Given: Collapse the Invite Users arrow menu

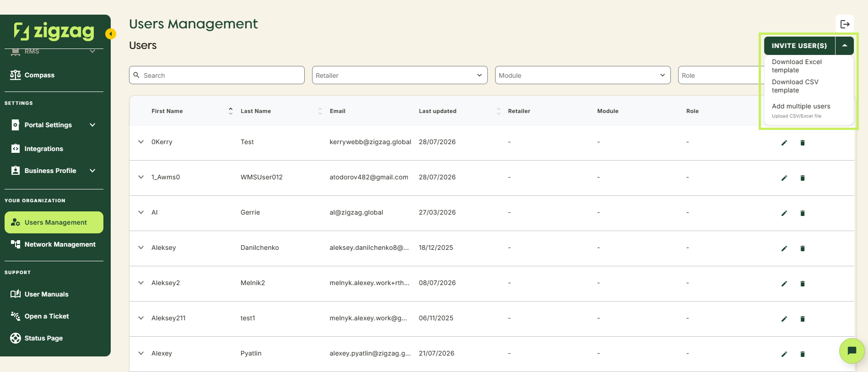Looking at the screenshot, I should pos(845,46).
